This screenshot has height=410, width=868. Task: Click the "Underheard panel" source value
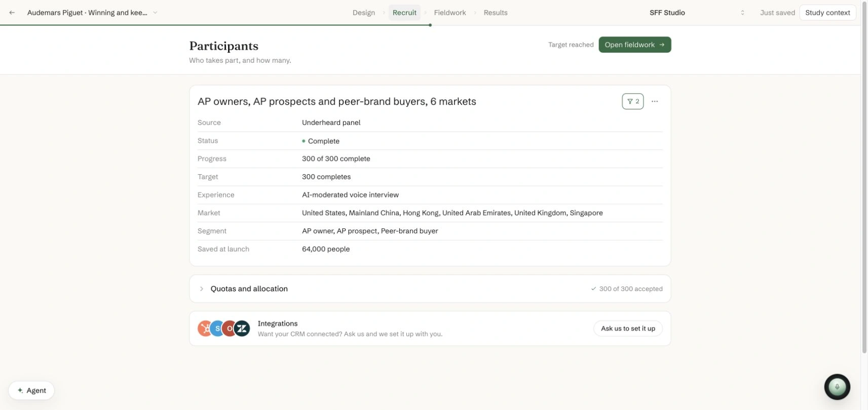click(x=331, y=122)
